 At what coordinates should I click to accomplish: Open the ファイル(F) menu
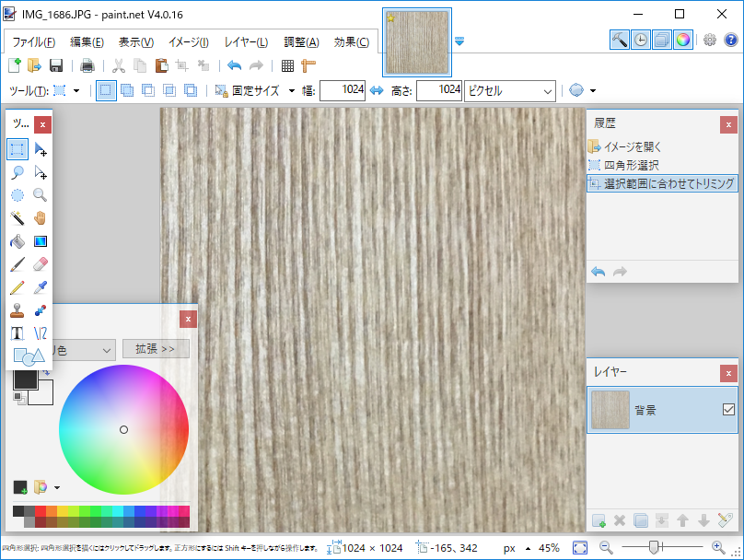[x=34, y=42]
